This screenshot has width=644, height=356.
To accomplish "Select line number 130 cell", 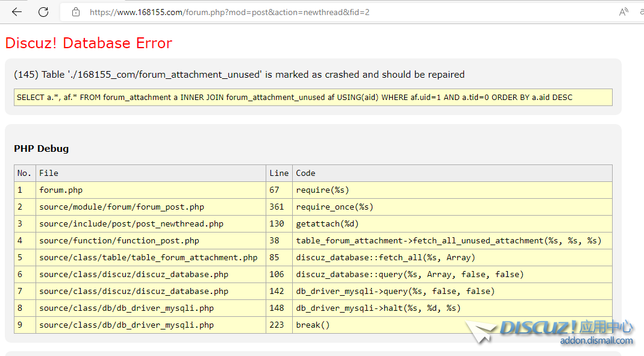I will coord(279,224).
